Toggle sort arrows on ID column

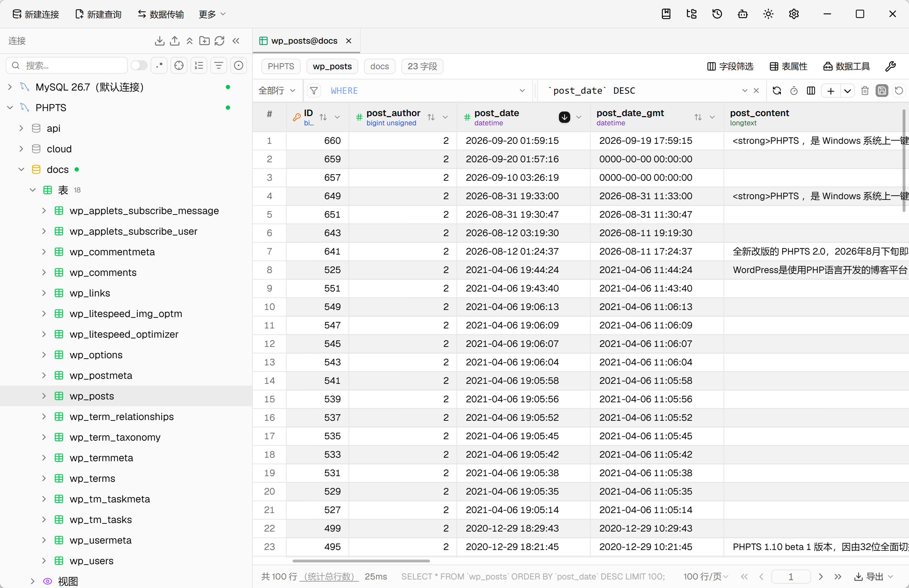pos(323,117)
